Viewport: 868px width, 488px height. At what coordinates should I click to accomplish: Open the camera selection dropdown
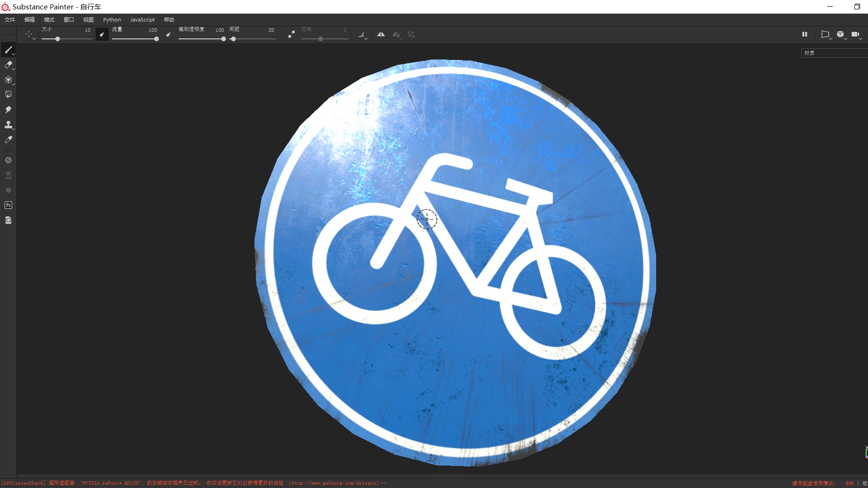pyautogui.click(x=856, y=35)
